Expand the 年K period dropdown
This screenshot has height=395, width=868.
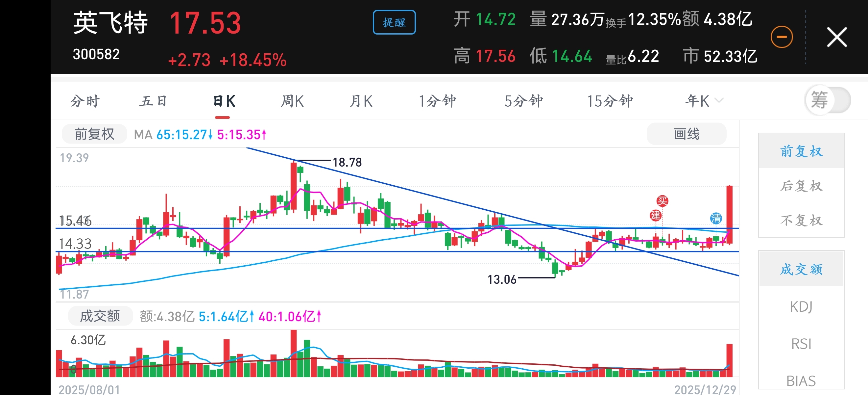click(704, 101)
